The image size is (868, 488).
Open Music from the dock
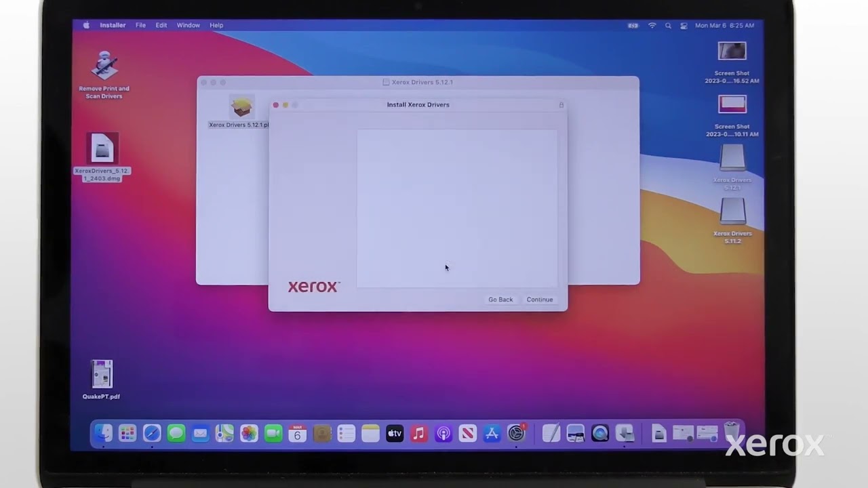coord(419,433)
